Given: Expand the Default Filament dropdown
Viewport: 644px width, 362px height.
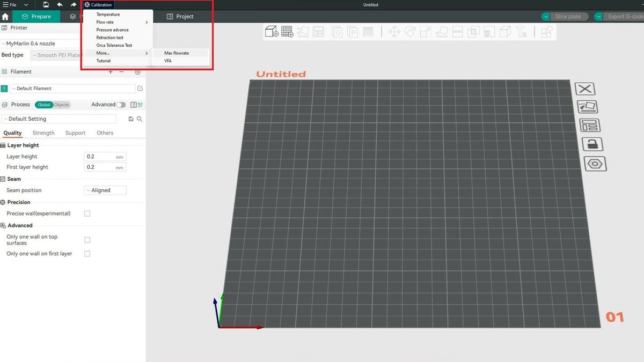Looking at the screenshot, I should (x=72, y=88).
